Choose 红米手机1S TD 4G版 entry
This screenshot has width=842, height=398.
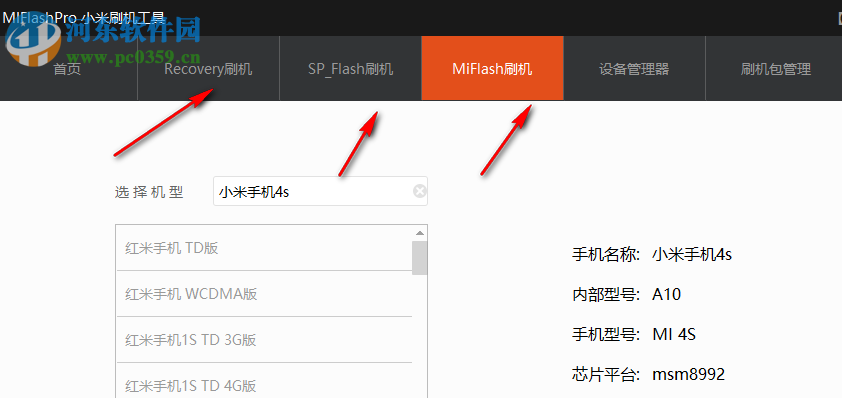coord(264,382)
